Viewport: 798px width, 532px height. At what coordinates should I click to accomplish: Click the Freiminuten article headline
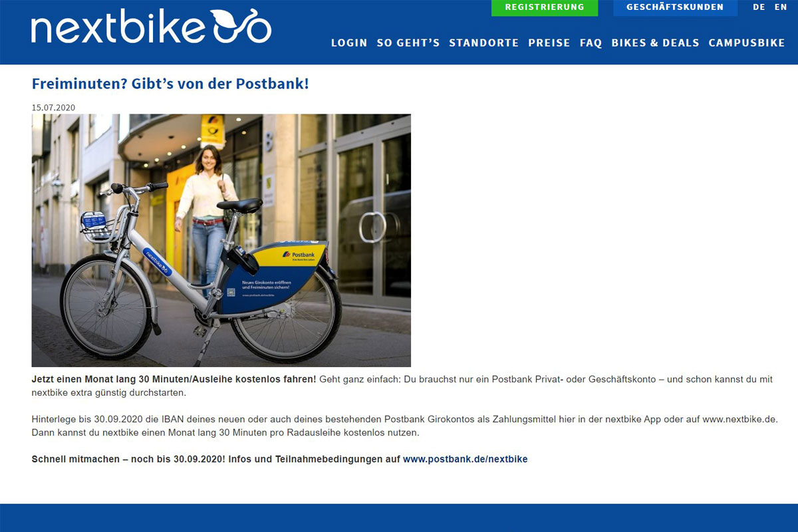pos(170,84)
